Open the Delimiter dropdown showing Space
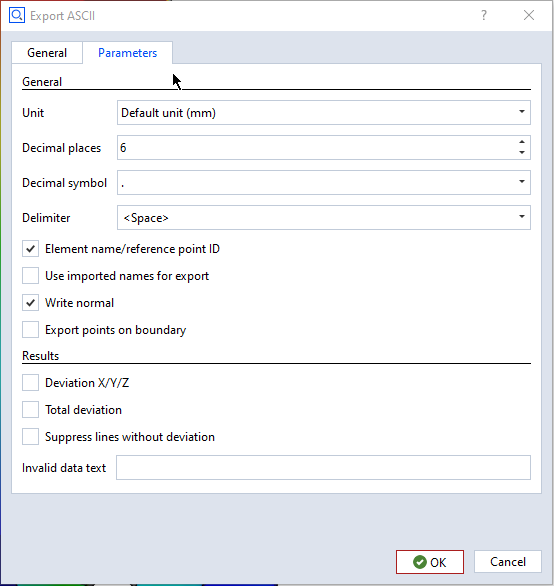The height and width of the screenshot is (586, 554). pos(324,218)
